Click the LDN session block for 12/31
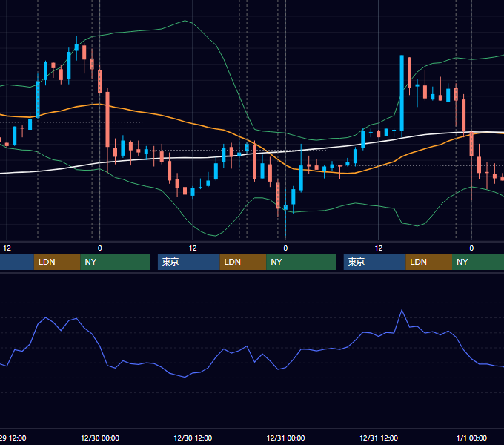The height and width of the screenshot is (445, 504). pyautogui.click(x=429, y=262)
